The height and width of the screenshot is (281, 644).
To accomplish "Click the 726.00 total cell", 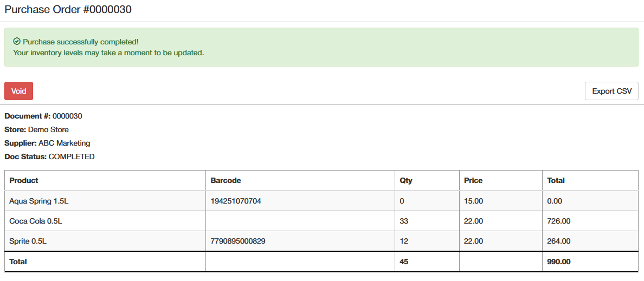I will tap(590, 221).
